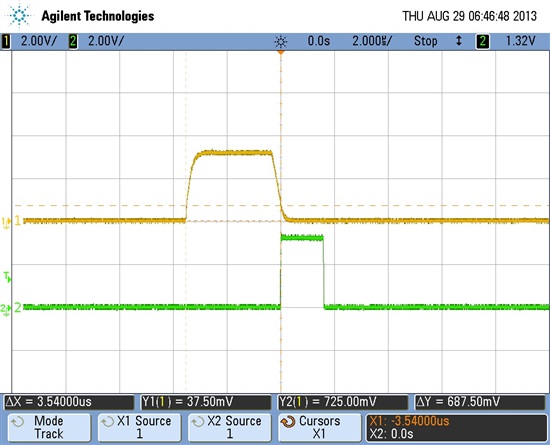Click the 1.32V trigger level value
Image resolution: width=550 pixels, height=445 pixels.
click(520, 41)
